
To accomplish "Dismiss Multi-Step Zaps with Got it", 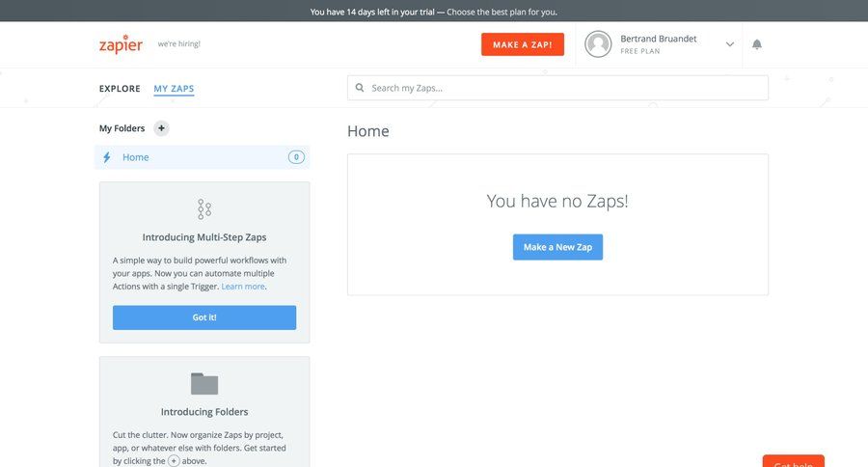I will click(204, 317).
